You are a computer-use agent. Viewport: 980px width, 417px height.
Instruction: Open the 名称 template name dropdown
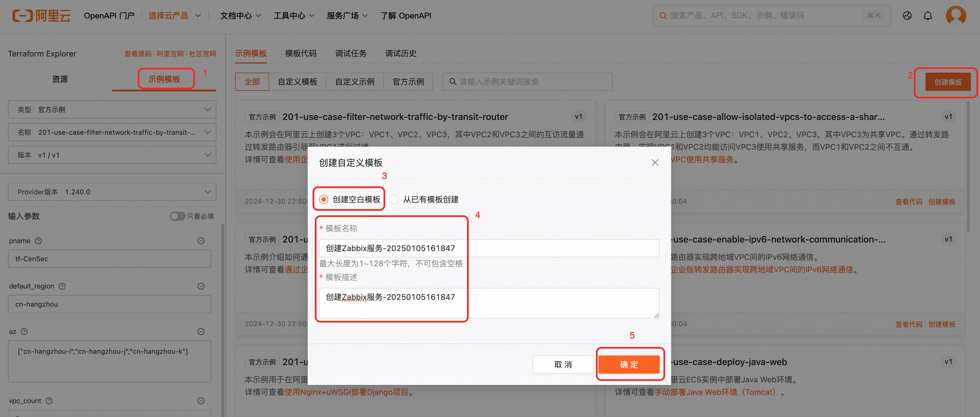pos(112,132)
